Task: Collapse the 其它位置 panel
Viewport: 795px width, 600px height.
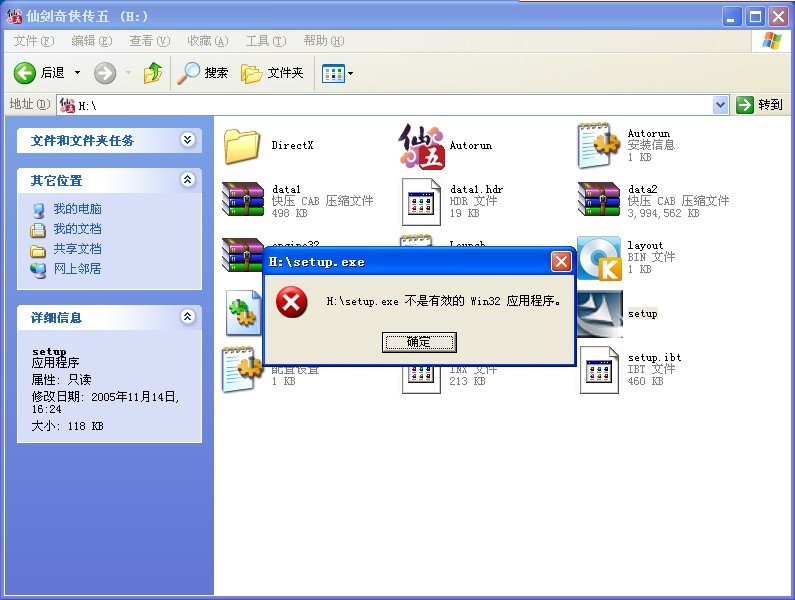Action: click(188, 180)
